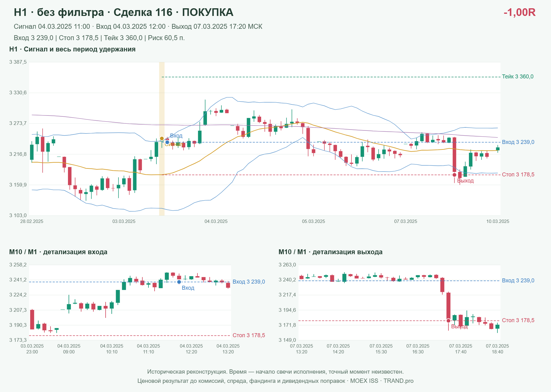Click the 'M10 / M1 · детализация входа' heading
Viewport: 551px width, 392px height.
(58, 252)
